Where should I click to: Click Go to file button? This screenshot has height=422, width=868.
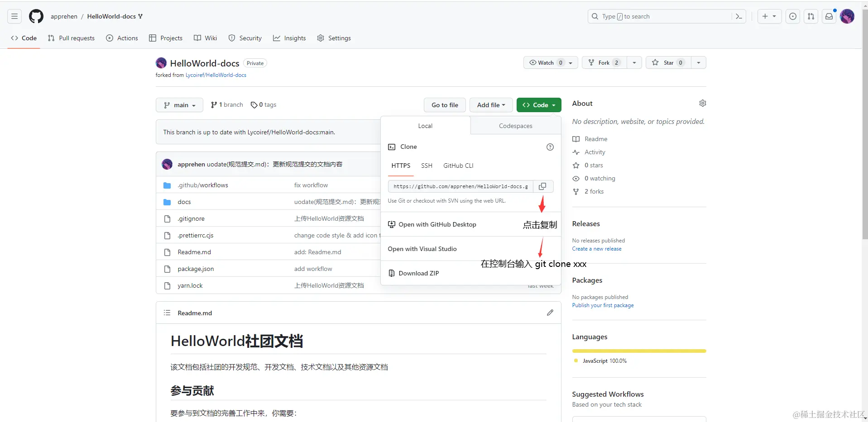pos(445,105)
